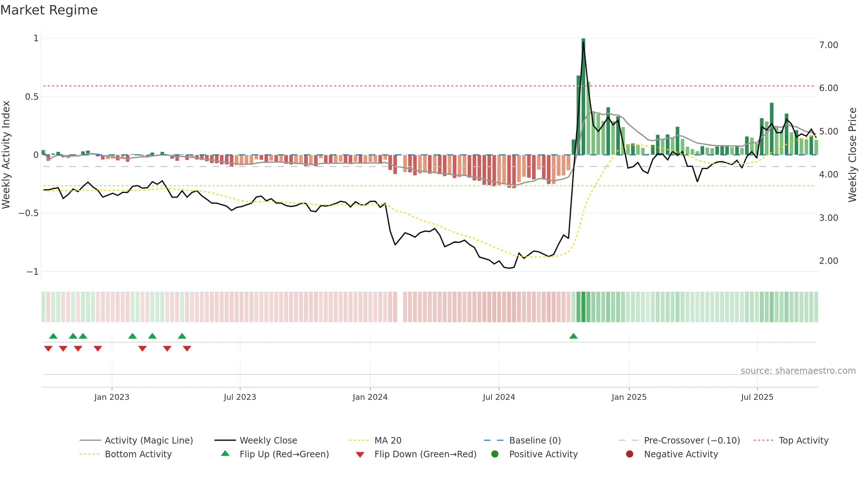868x488 pixels.
Task: Click the Positive Activity green dot legend icon
Action: 495,454
